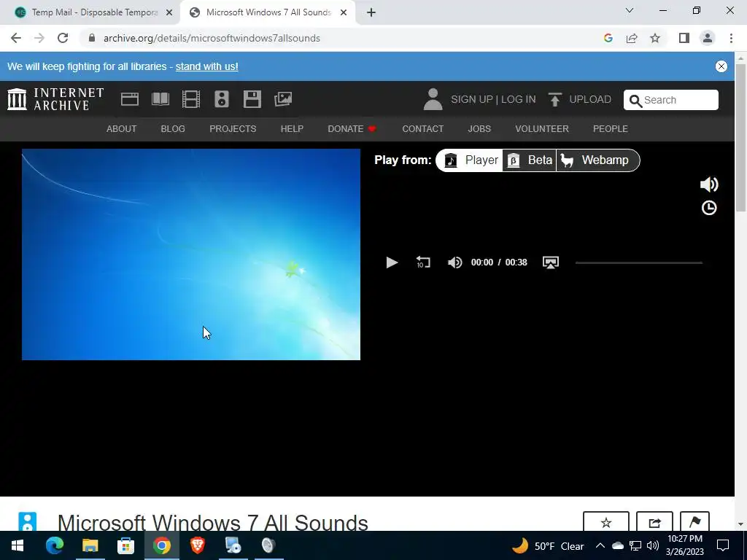747x560 pixels.
Task: Open the DONATE menu item
Action: [352, 128]
